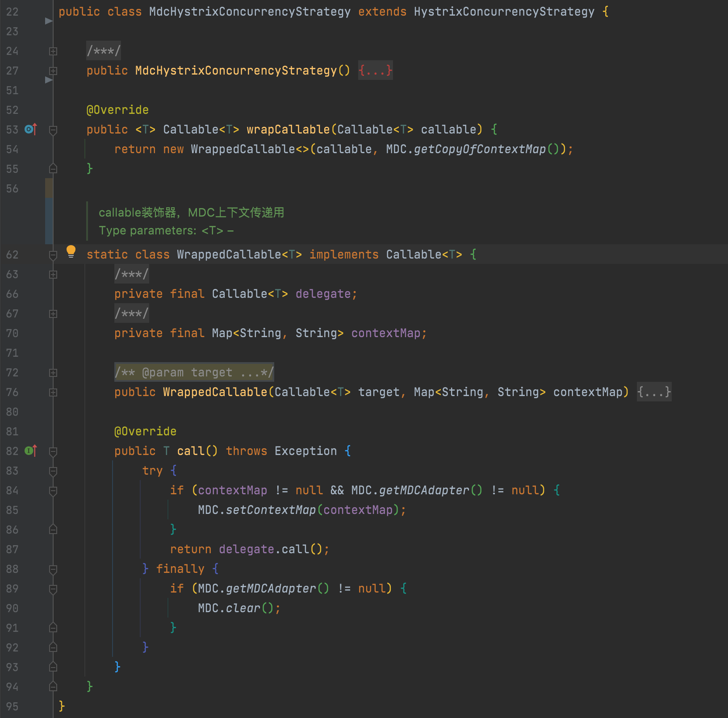The width and height of the screenshot is (728, 718).
Task: Expand the folded constructor on line 27
Action: point(53,71)
